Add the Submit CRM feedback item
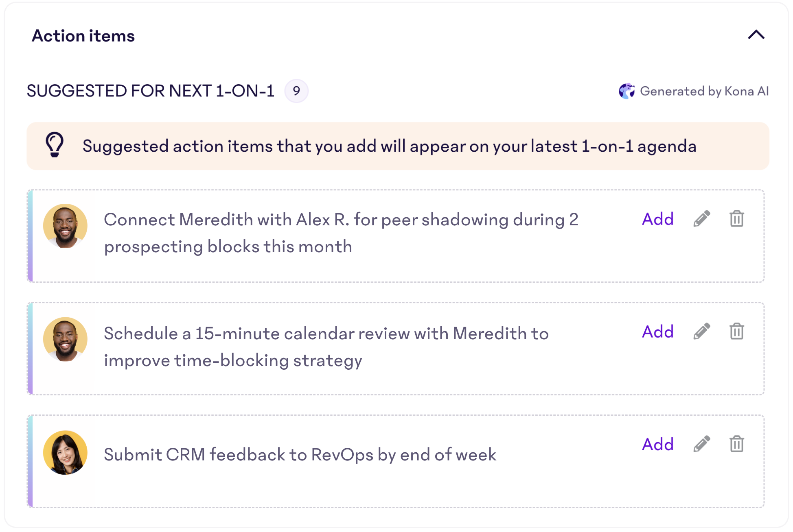The height and width of the screenshot is (532, 793). tap(657, 444)
